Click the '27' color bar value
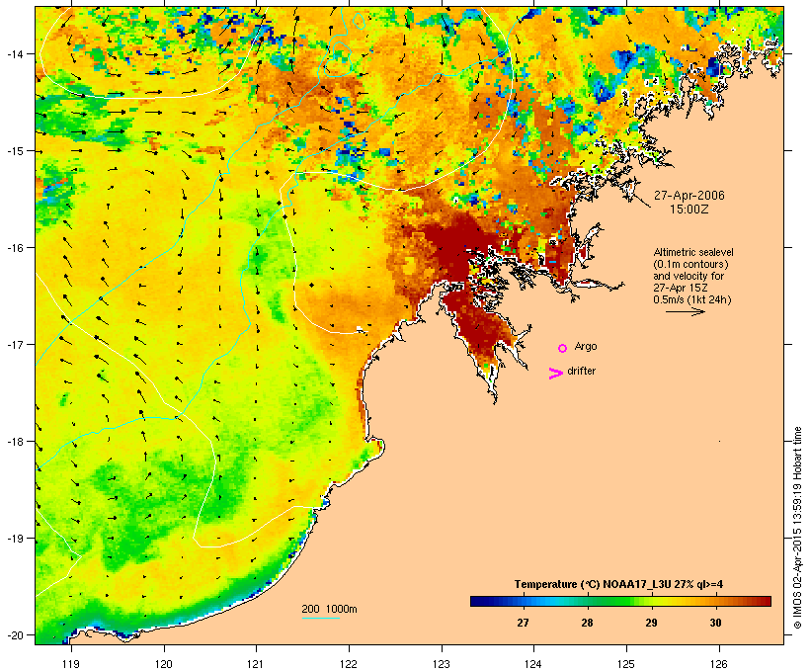The width and height of the screenshot is (810, 672). pos(523,623)
